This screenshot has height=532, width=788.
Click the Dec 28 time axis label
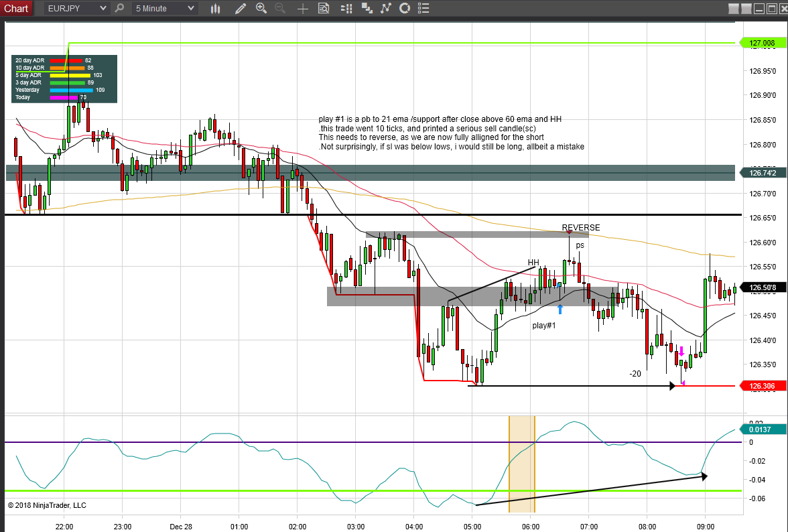click(181, 527)
